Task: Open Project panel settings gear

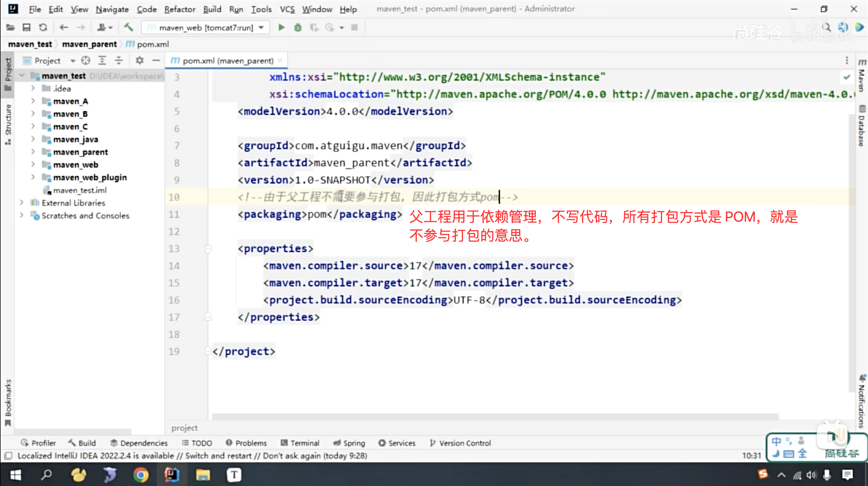Action: [139, 61]
